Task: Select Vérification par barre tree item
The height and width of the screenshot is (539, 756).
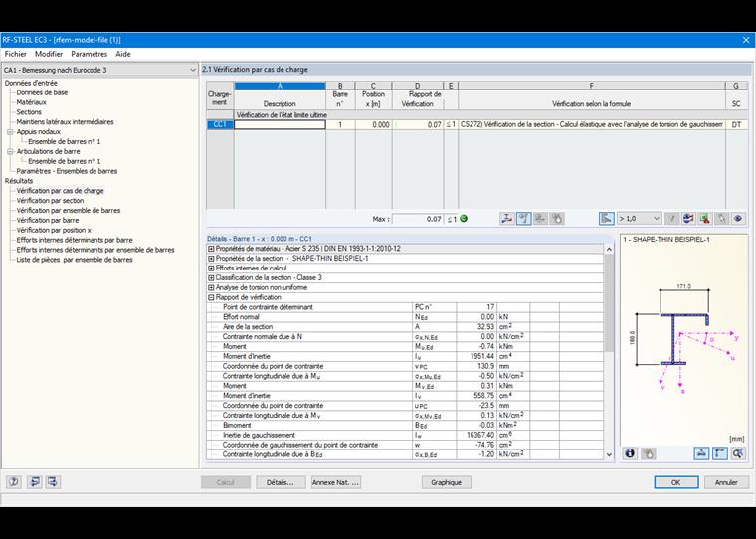Action: point(48,221)
